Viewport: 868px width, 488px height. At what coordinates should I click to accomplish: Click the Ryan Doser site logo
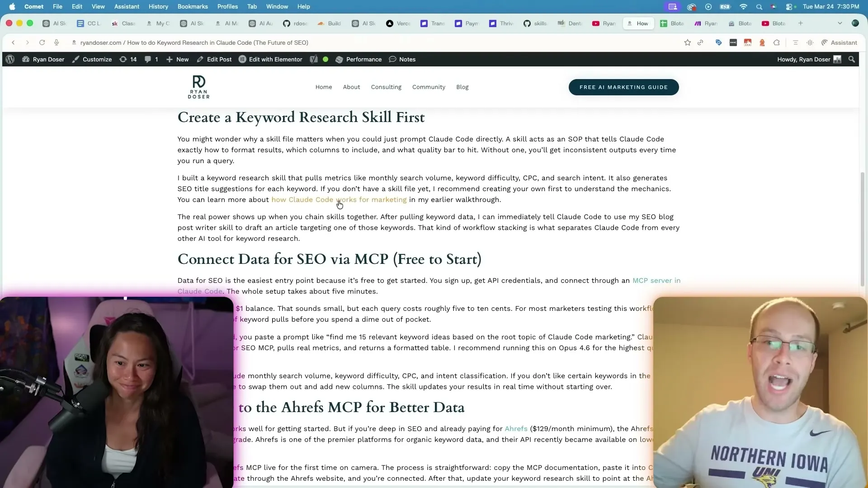coord(199,87)
